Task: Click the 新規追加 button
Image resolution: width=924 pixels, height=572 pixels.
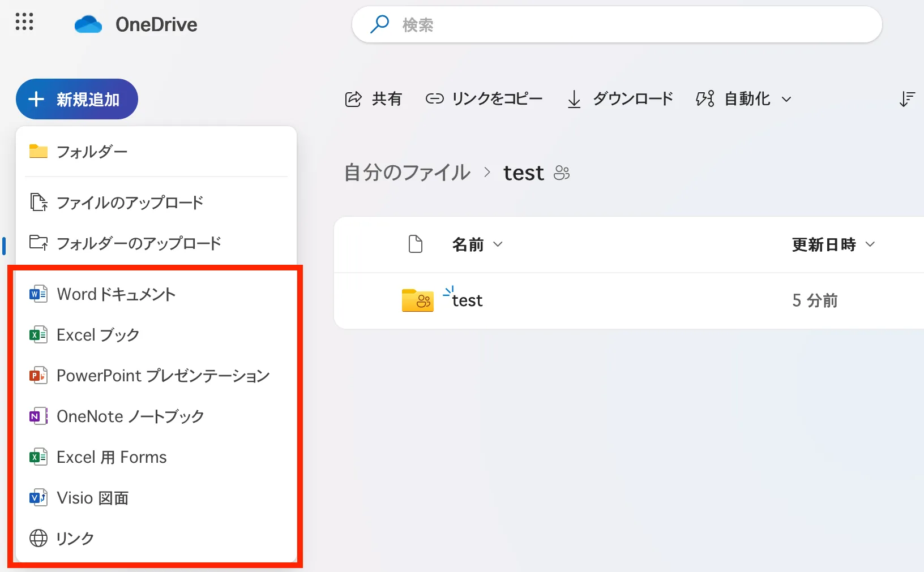Action: point(77,99)
